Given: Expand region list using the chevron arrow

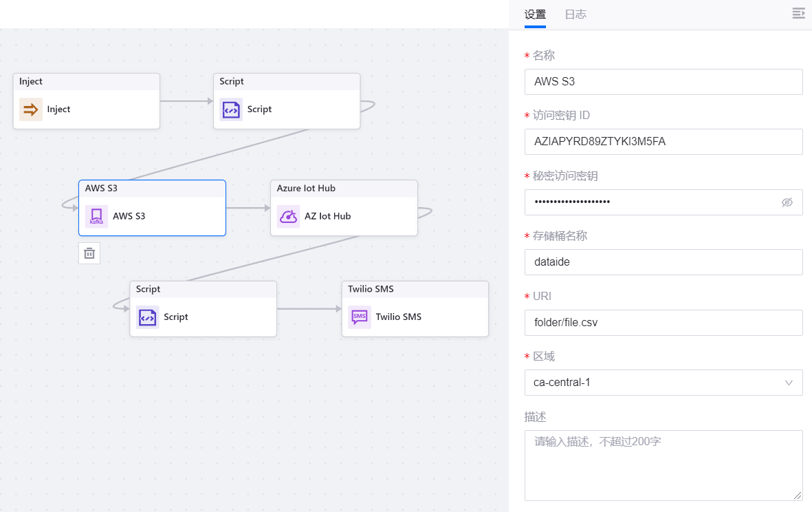Looking at the screenshot, I should point(789,383).
